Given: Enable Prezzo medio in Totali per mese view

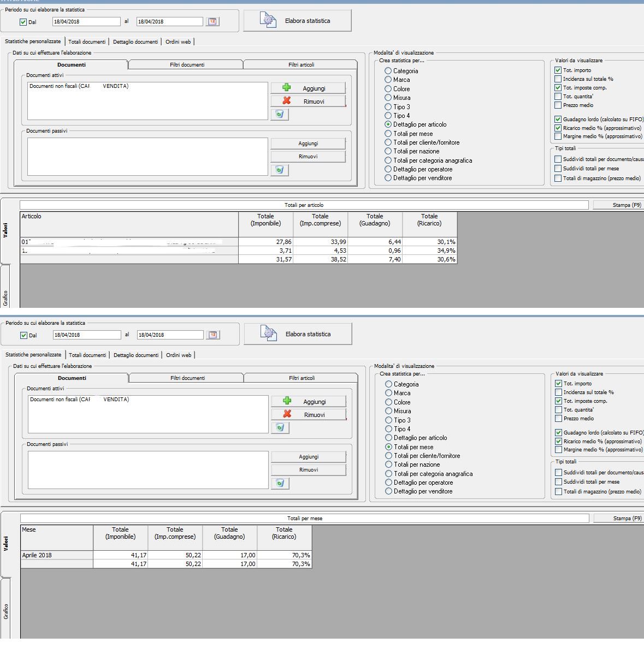Looking at the screenshot, I should tap(558, 419).
